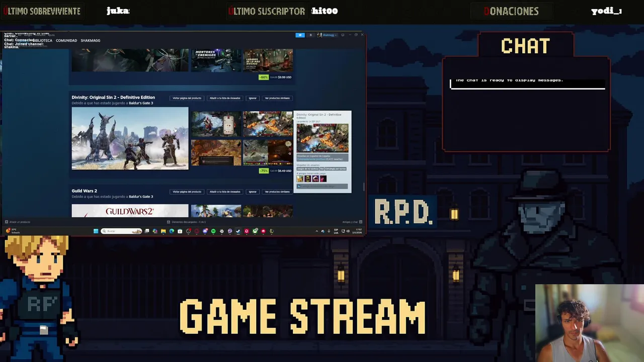Click the Steam VR/Big Picture monitor icon

pyautogui.click(x=343, y=35)
